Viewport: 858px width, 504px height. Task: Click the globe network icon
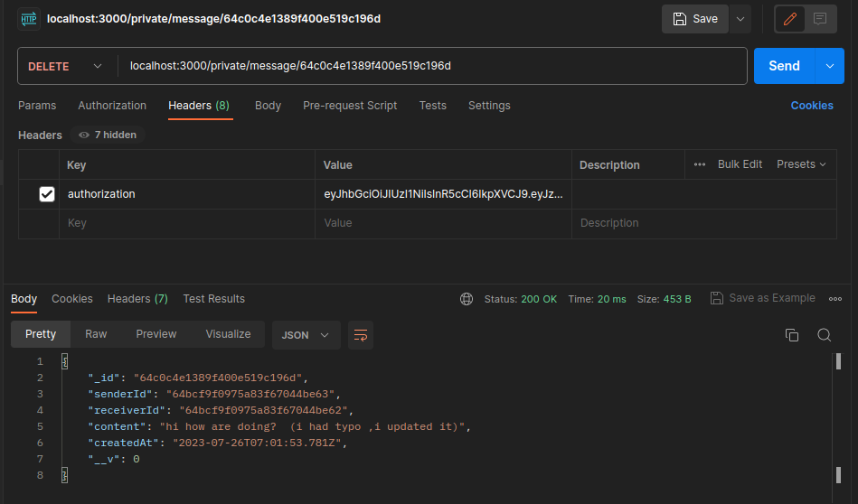coord(467,299)
